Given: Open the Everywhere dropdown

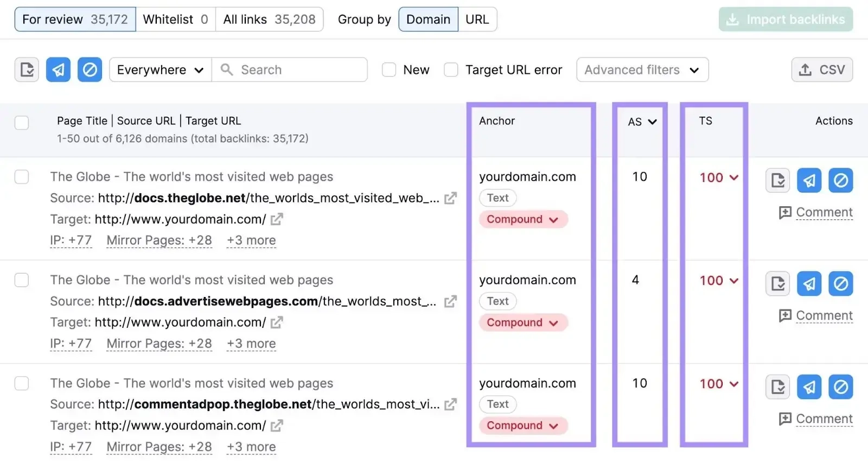Looking at the screenshot, I should click(x=160, y=70).
